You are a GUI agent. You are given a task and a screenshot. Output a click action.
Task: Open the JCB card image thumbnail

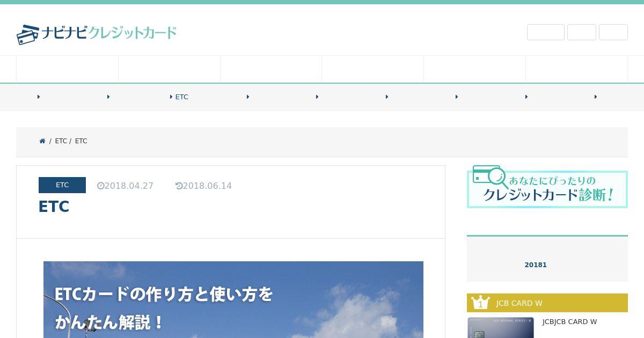pos(501,328)
